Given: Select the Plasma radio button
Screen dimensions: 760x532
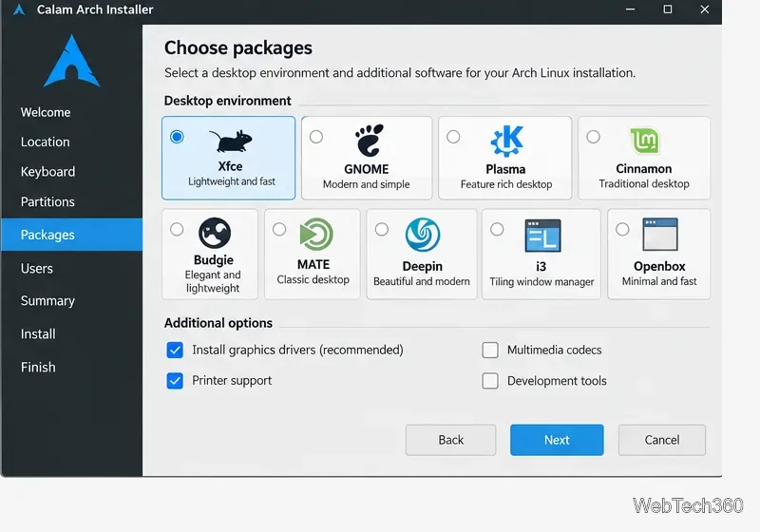Looking at the screenshot, I should point(453,137).
